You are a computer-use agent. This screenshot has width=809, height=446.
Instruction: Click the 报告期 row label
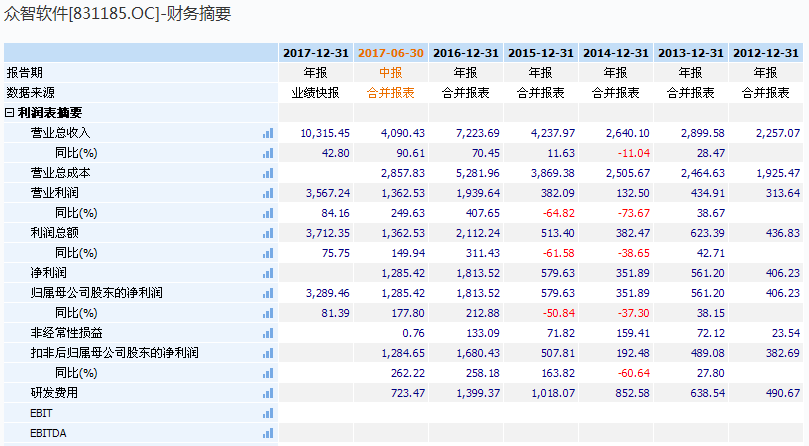25,73
